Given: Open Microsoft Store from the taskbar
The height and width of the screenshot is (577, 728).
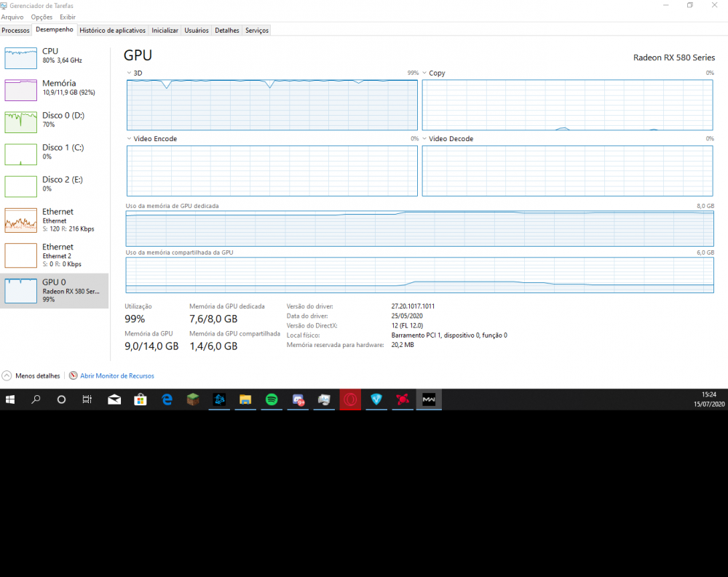Looking at the screenshot, I should [x=141, y=399].
